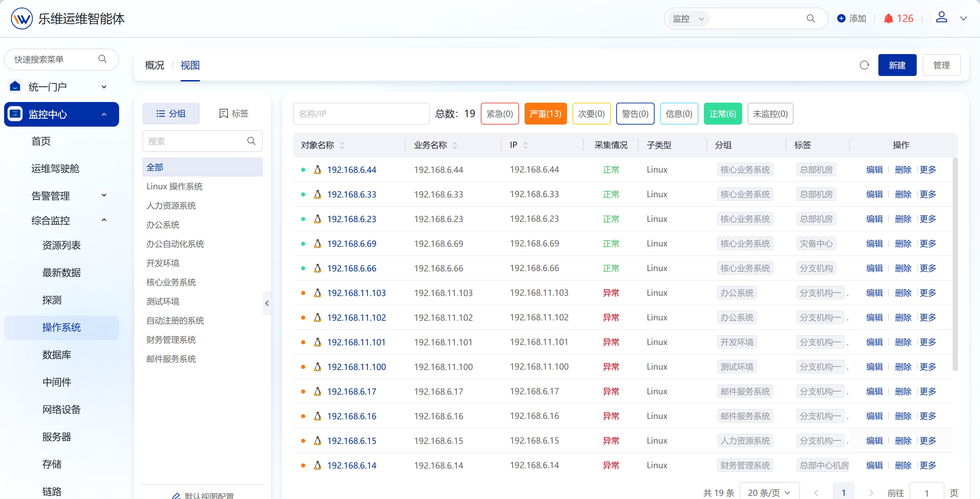Open the 192.168.6.44 object link
The width and height of the screenshot is (980, 499).
tap(351, 170)
